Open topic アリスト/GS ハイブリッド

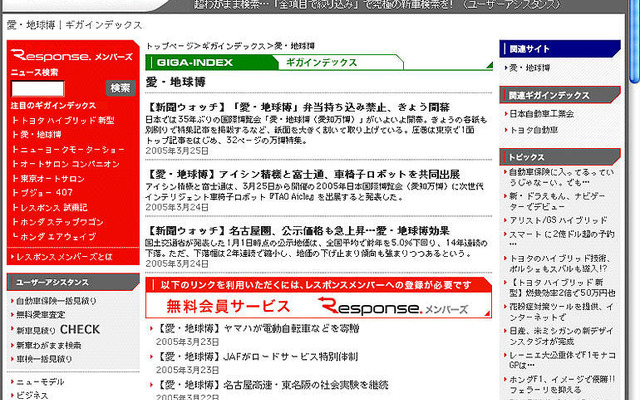click(558, 220)
